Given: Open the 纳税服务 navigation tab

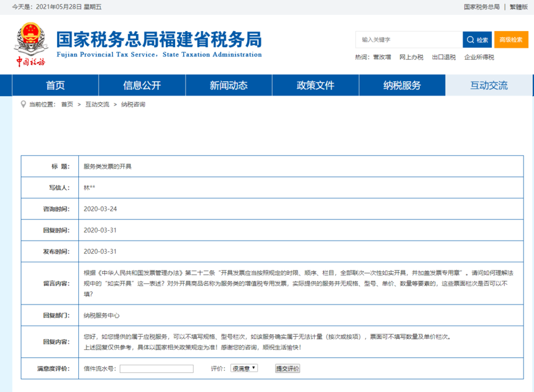Looking at the screenshot, I should tap(402, 86).
